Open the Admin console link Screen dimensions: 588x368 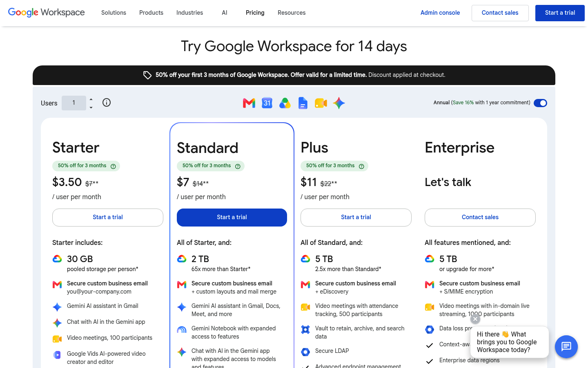(440, 13)
